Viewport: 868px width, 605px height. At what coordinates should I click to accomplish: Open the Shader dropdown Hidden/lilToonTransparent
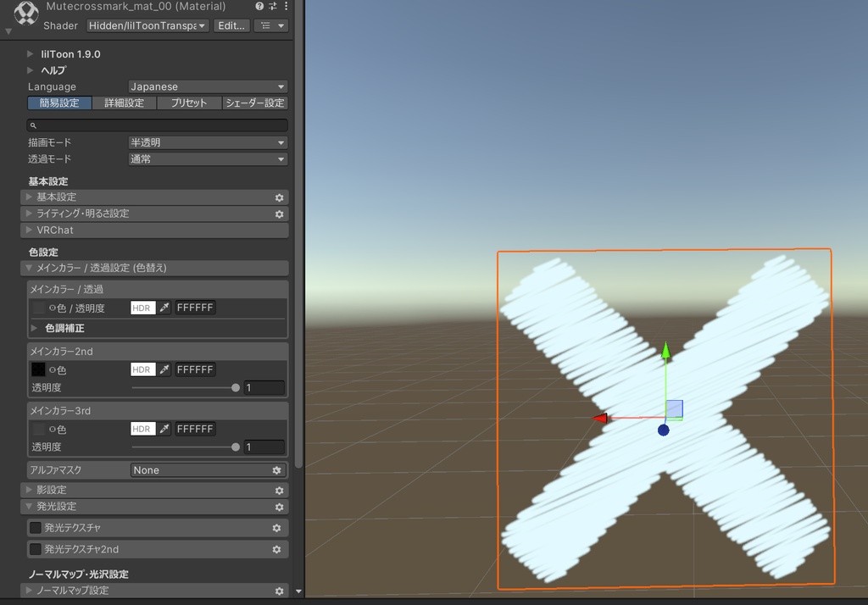pos(147,25)
